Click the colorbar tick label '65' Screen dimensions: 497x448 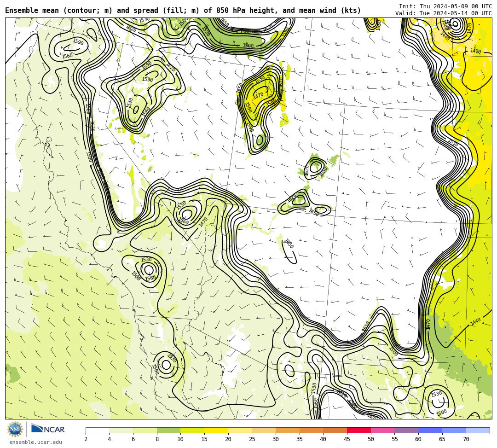(442, 439)
